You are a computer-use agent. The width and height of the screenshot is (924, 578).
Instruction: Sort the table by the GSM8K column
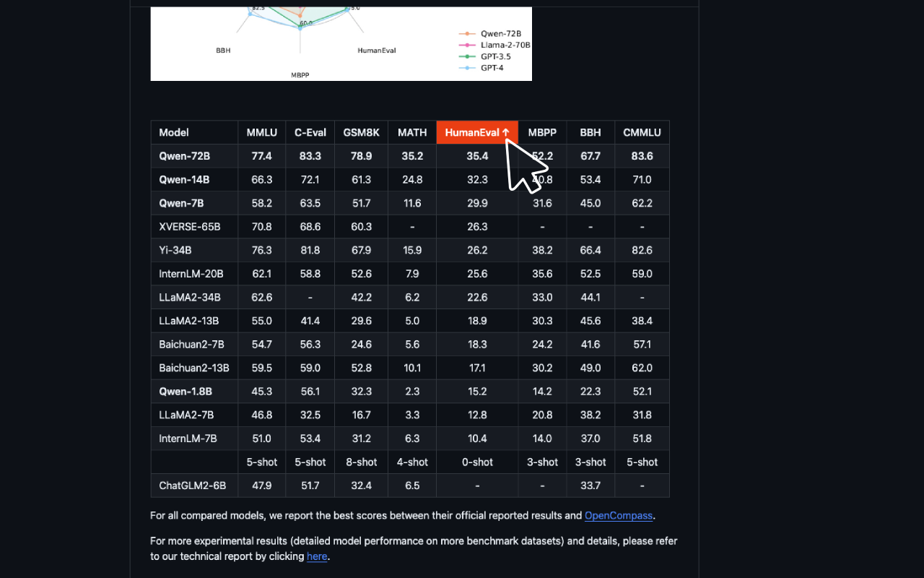click(361, 132)
